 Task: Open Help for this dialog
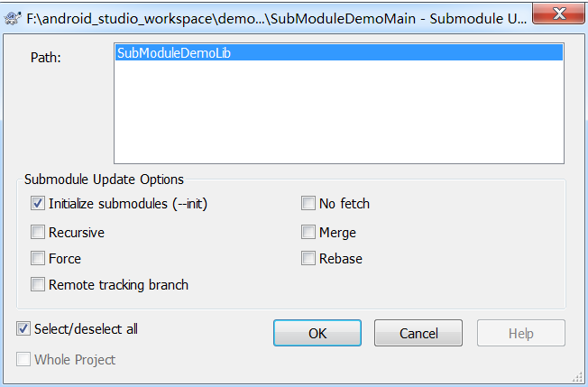520,333
